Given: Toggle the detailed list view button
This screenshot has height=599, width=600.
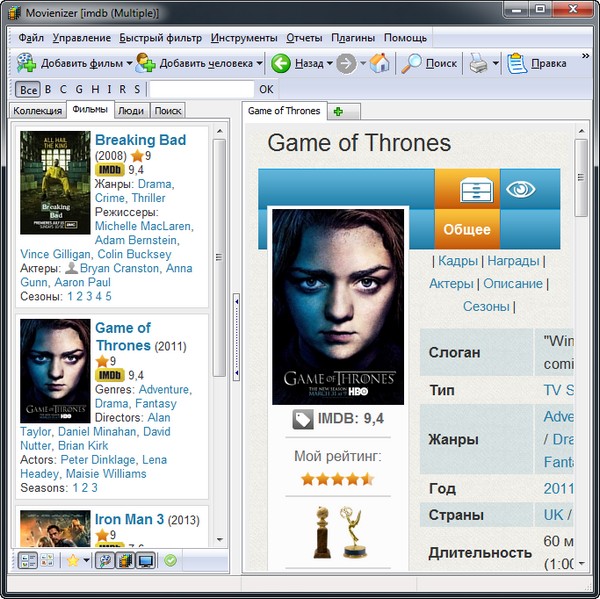Looking at the screenshot, I should click(27, 560).
